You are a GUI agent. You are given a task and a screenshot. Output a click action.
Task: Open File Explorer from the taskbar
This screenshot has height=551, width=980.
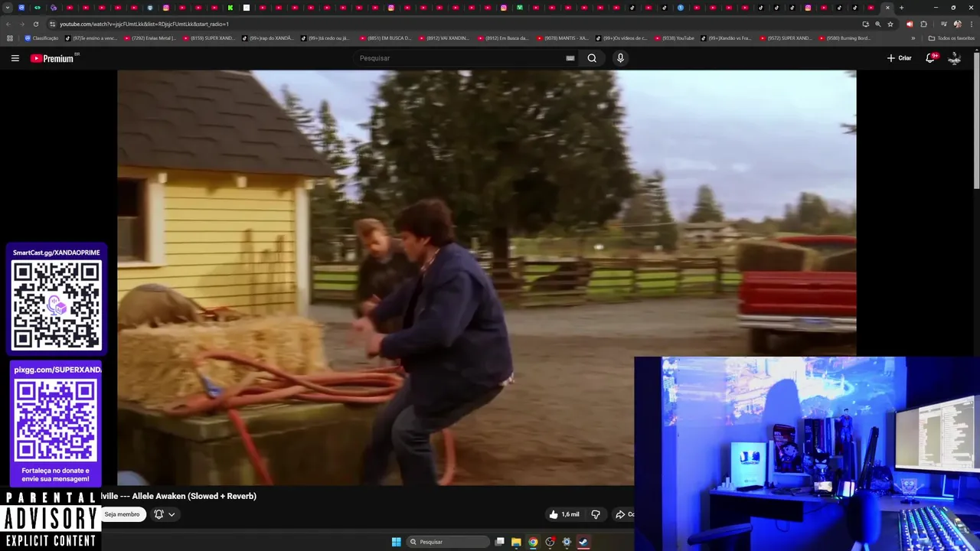pos(516,542)
